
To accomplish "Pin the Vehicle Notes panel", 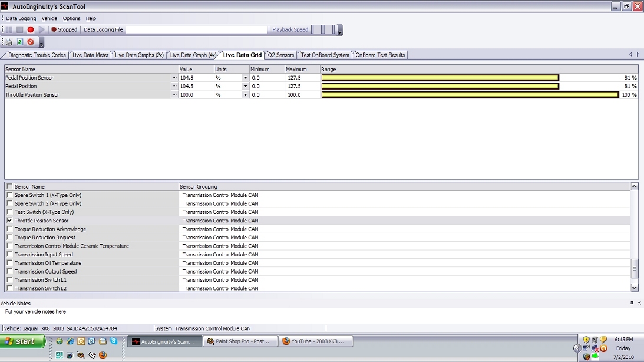I will (x=632, y=303).
